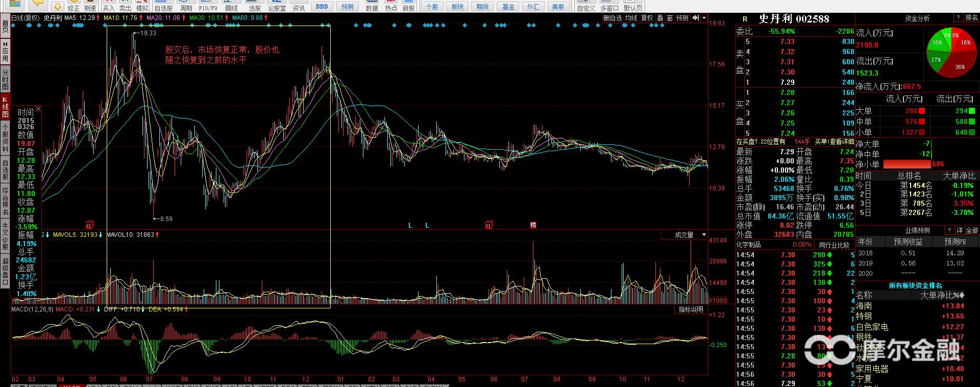
Task: Close the K-line data info panel
Action: [x=38, y=109]
